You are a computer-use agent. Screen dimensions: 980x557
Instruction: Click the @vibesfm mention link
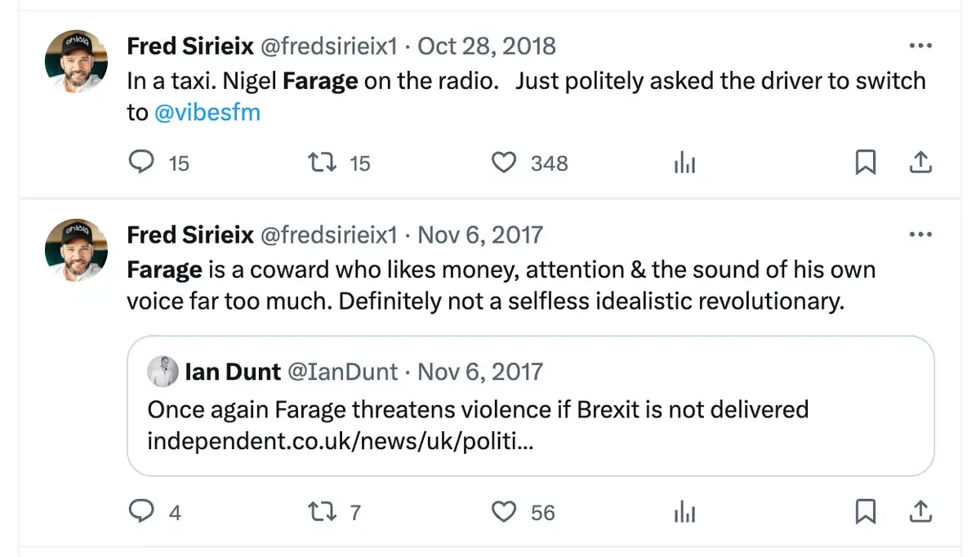tap(208, 112)
